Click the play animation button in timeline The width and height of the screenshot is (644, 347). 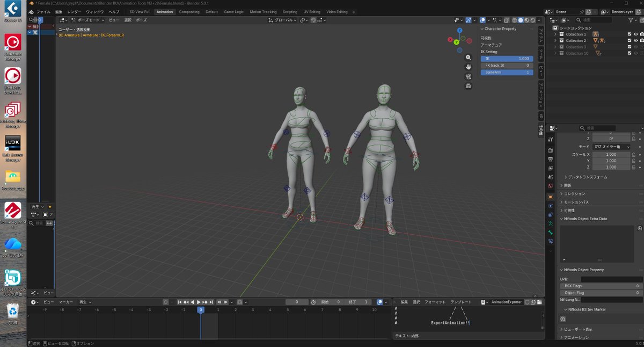(199, 302)
